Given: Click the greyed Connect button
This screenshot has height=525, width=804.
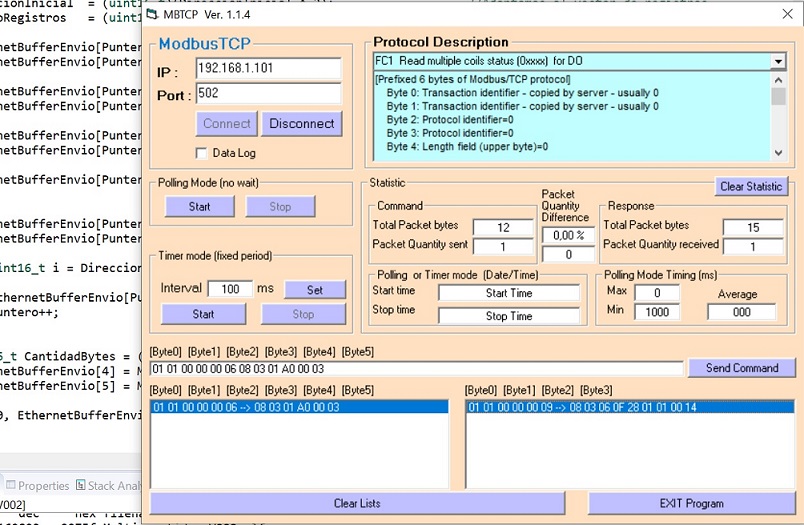Looking at the screenshot, I should [227, 124].
